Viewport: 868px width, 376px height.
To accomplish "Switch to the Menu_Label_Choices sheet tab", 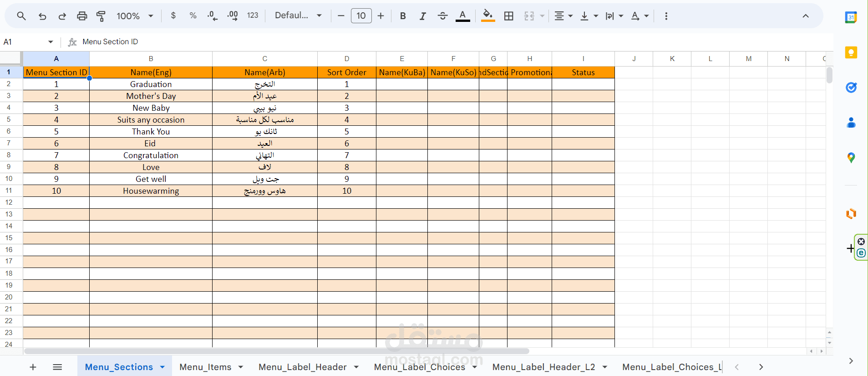I will click(420, 367).
